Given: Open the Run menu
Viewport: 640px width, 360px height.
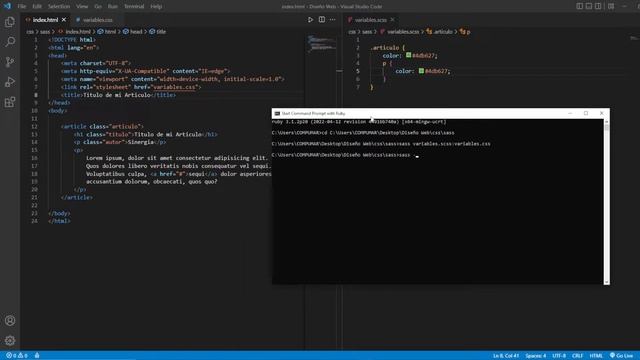Looking at the screenshot, I should tap(113, 6).
